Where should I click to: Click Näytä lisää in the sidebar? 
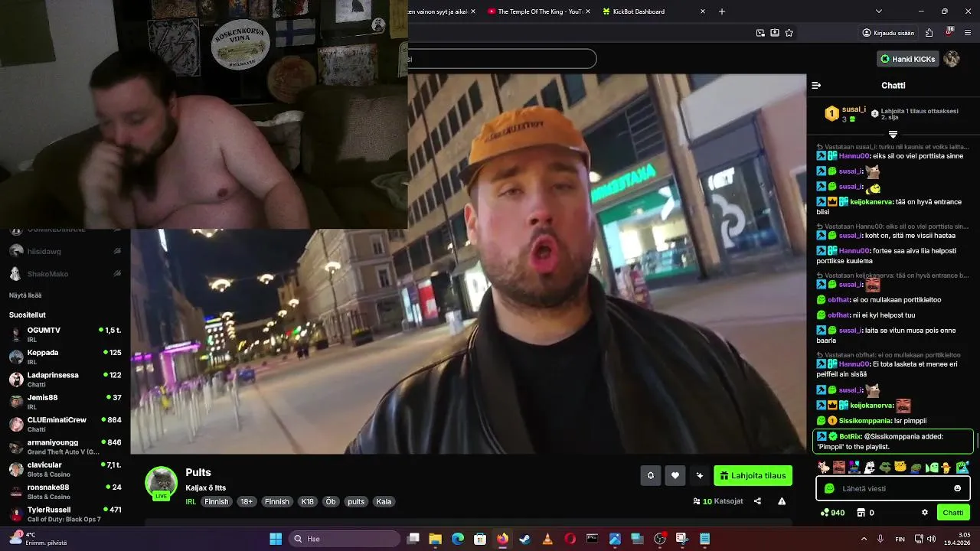(x=25, y=295)
